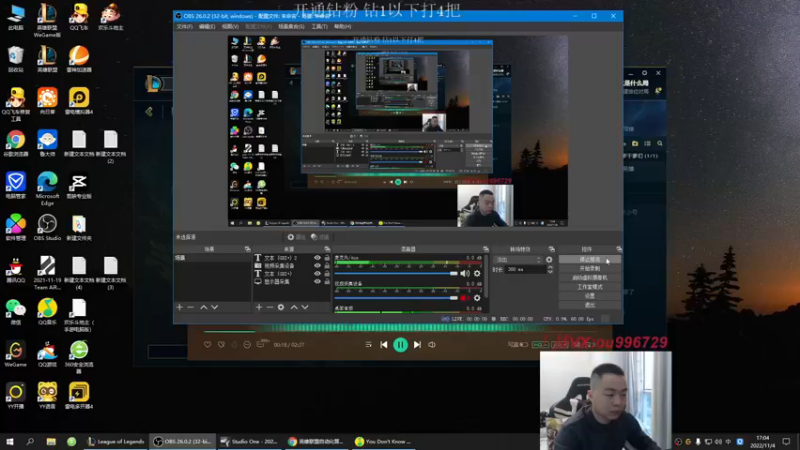This screenshot has width=800, height=450.
Task: Click the Start Recording button in Controls
Action: (590, 269)
